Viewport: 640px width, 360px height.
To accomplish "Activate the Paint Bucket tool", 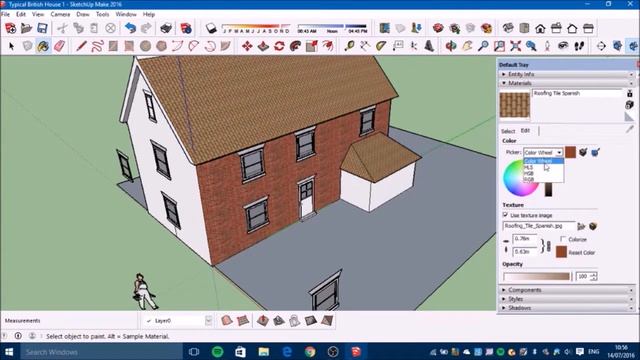I will tap(43, 46).
